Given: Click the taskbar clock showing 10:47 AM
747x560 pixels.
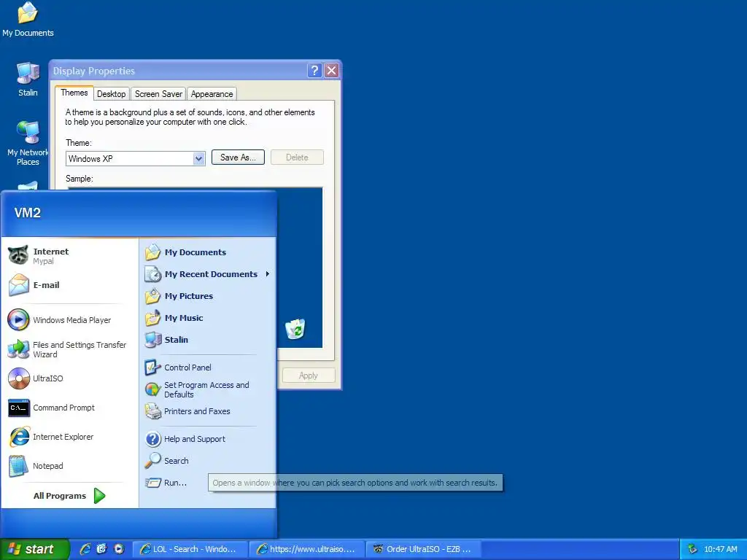Looking at the screenshot, I should click(x=720, y=549).
